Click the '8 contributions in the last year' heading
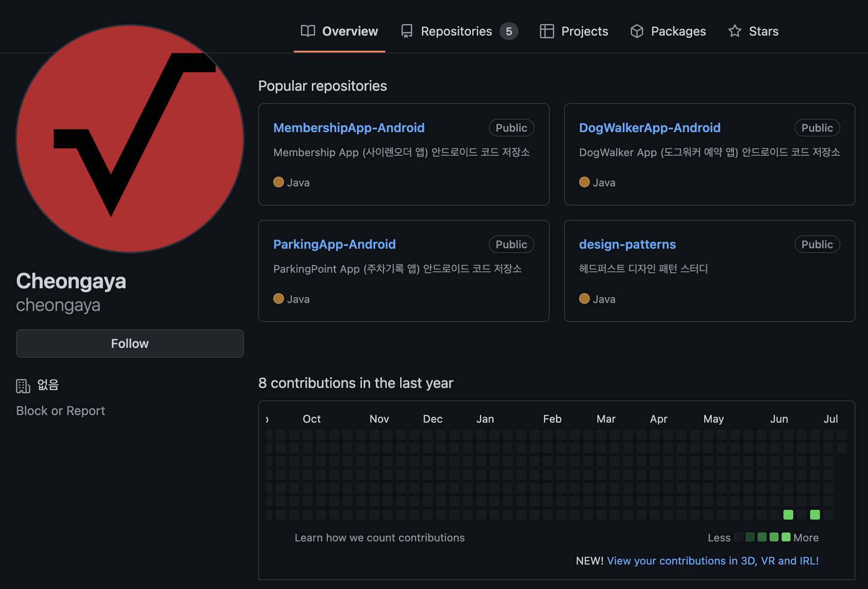868x589 pixels. pos(356,383)
